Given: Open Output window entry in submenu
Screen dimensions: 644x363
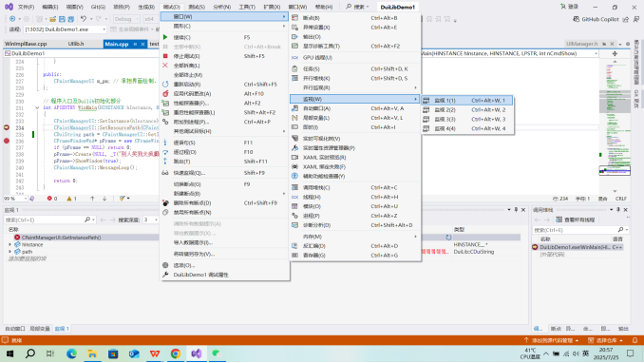Looking at the screenshot, I should click(x=355, y=37).
